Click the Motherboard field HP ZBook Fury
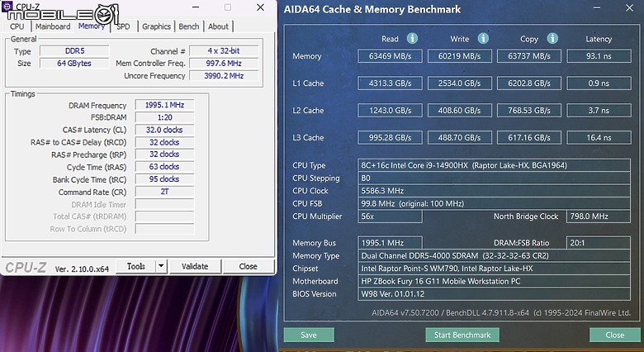Screen dimensions: 644x352 494,281
